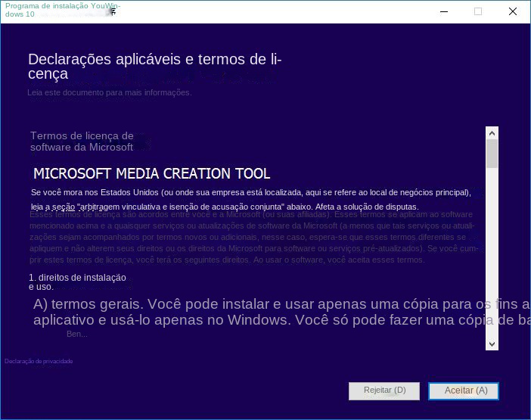Accept the license with Aceitar (A)
This screenshot has width=531, height=420.
463,391
